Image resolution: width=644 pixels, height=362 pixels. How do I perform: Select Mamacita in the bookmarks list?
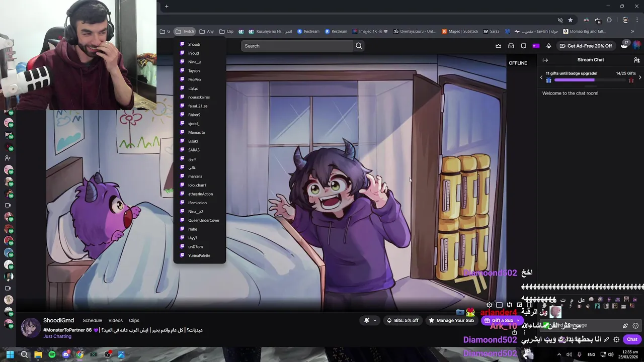tap(200, 132)
